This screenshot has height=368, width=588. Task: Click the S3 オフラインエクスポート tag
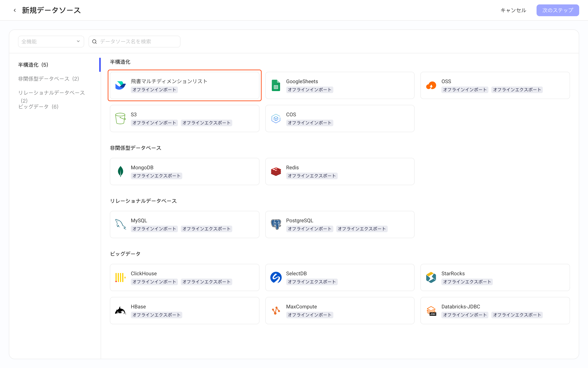point(206,123)
